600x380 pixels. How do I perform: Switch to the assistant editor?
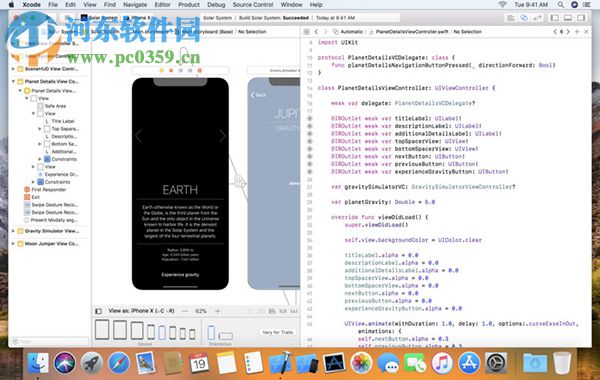pyautogui.click(x=524, y=18)
